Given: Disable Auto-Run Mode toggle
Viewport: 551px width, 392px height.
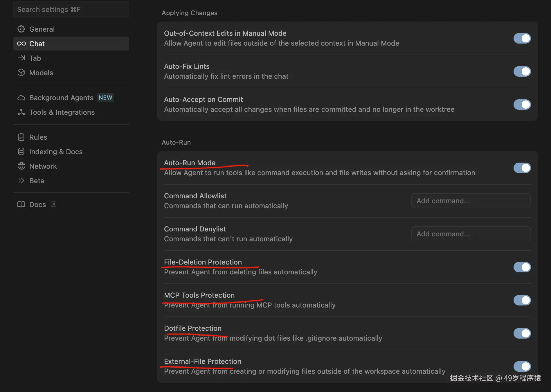Looking at the screenshot, I should pyautogui.click(x=522, y=168).
